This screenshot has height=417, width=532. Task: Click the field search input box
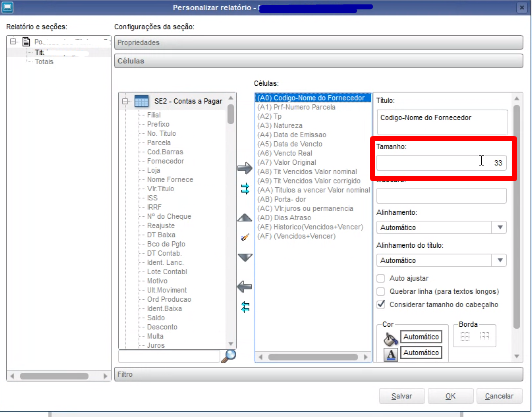click(169, 356)
